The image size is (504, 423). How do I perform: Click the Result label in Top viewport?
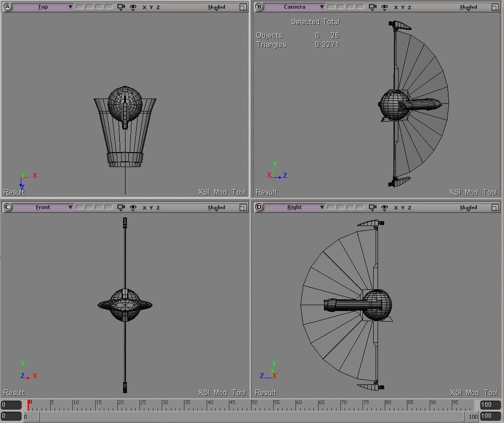14,192
